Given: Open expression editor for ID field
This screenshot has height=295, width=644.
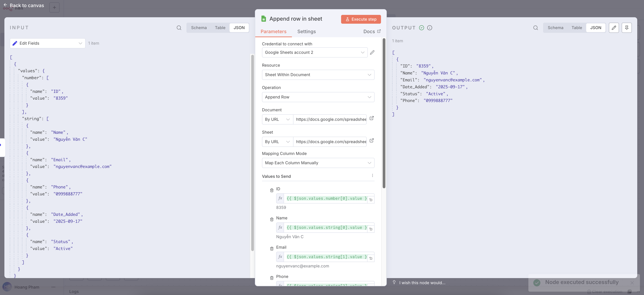Looking at the screenshot, I should (x=371, y=200).
